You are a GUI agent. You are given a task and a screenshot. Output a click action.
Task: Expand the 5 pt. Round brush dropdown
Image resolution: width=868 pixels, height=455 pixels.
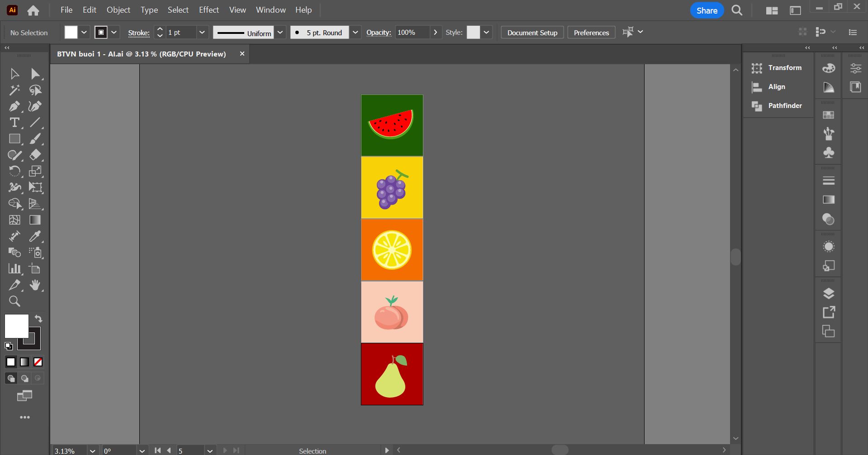coord(356,33)
